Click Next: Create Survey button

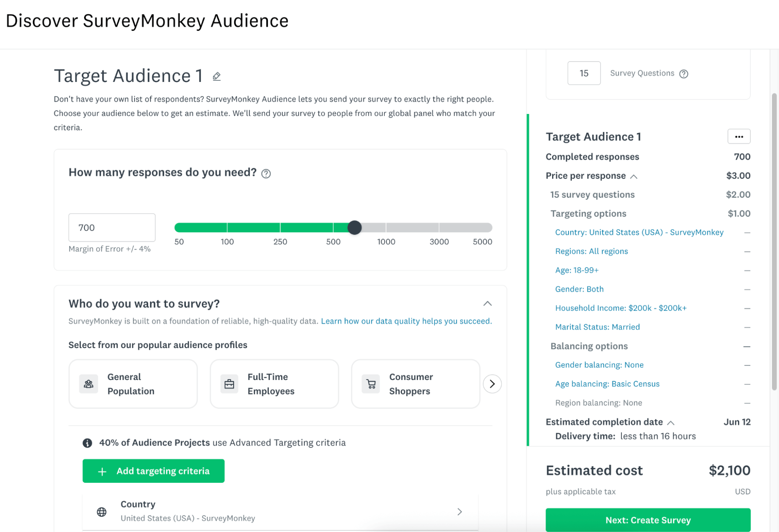click(x=648, y=520)
